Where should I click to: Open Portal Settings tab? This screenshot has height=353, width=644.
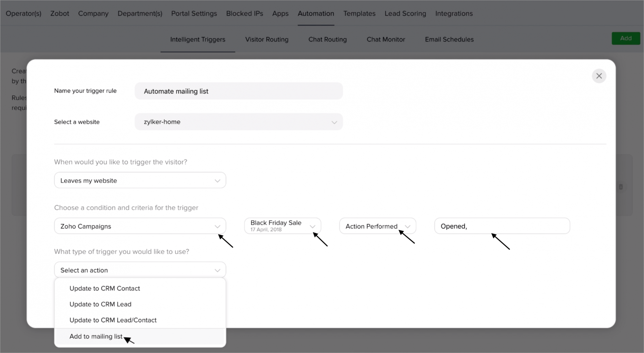pyautogui.click(x=194, y=14)
